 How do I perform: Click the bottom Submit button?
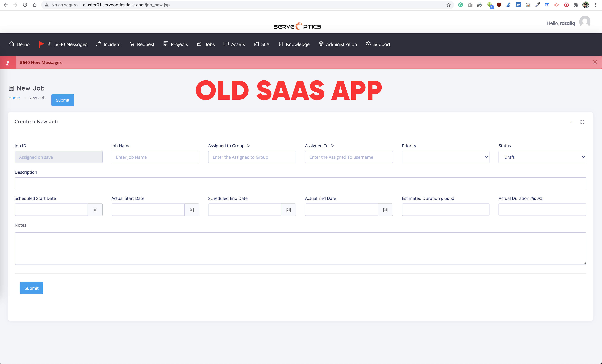pos(32,288)
